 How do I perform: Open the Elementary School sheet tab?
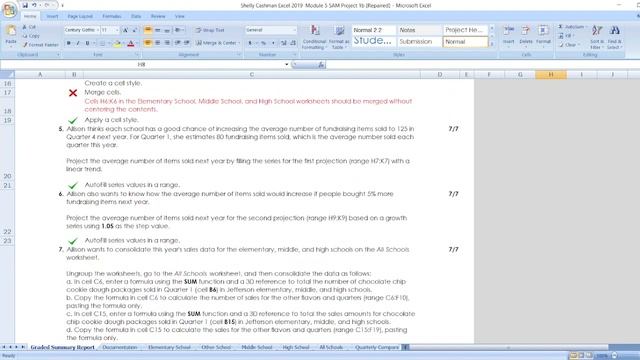point(169,347)
